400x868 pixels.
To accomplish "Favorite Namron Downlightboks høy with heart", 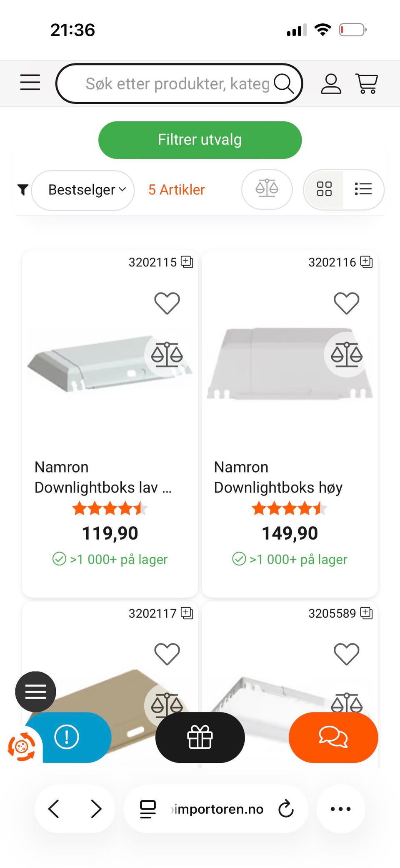I will (347, 303).
